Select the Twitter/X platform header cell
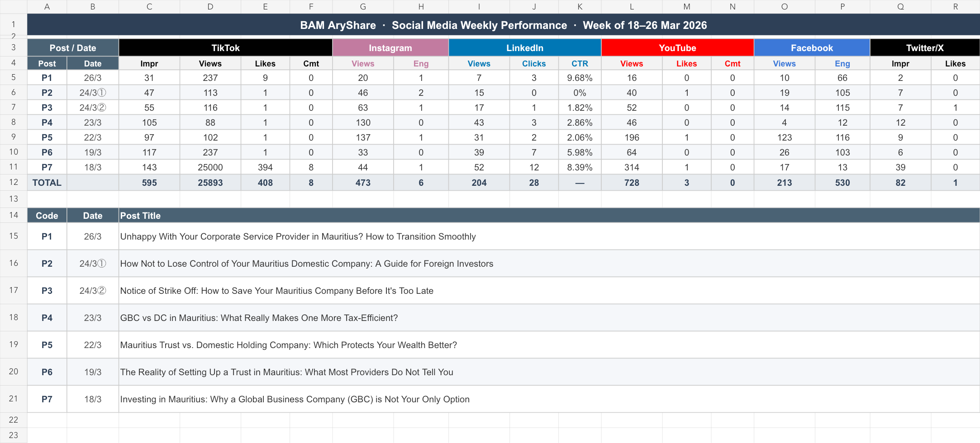This screenshot has height=443, width=980. point(925,48)
